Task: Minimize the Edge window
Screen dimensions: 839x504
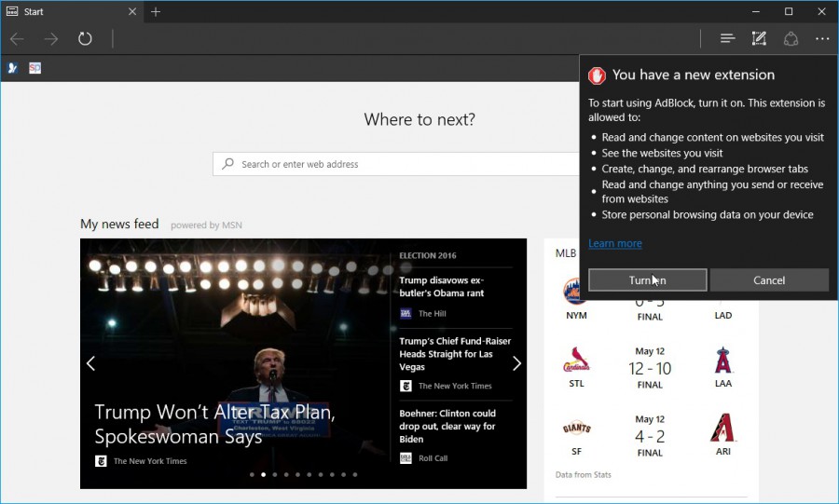Action: 755,12
